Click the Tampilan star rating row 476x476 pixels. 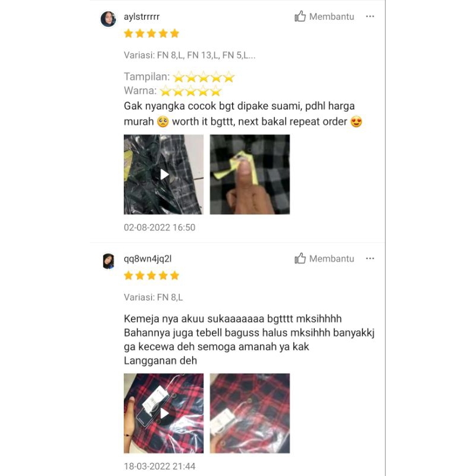tap(179, 77)
